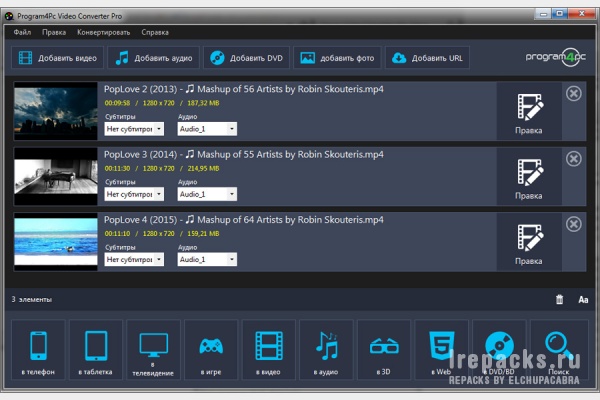Screen dimensions: 600x400
Task: Select the PopLove 2 (2013) file name
Action: (x=244, y=89)
